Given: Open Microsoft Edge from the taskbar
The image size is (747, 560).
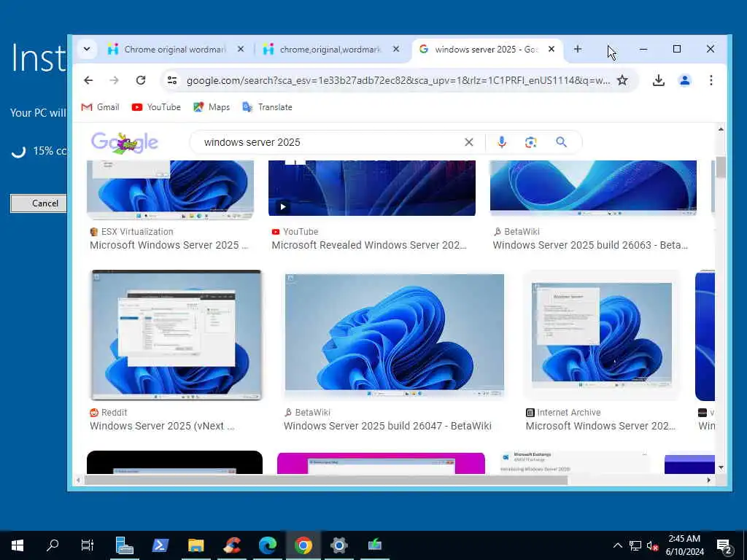Looking at the screenshot, I should tap(268, 545).
